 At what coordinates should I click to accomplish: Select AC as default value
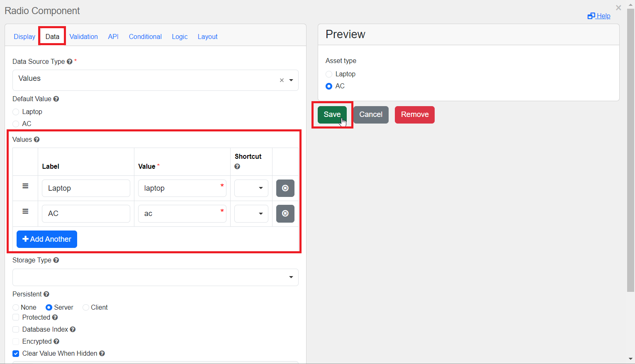[x=16, y=124]
